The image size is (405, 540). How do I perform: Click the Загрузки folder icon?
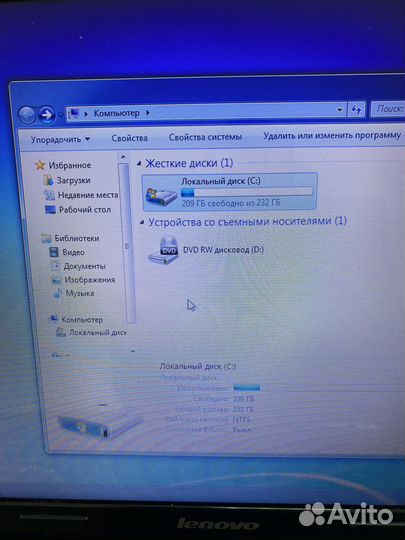click(49, 180)
